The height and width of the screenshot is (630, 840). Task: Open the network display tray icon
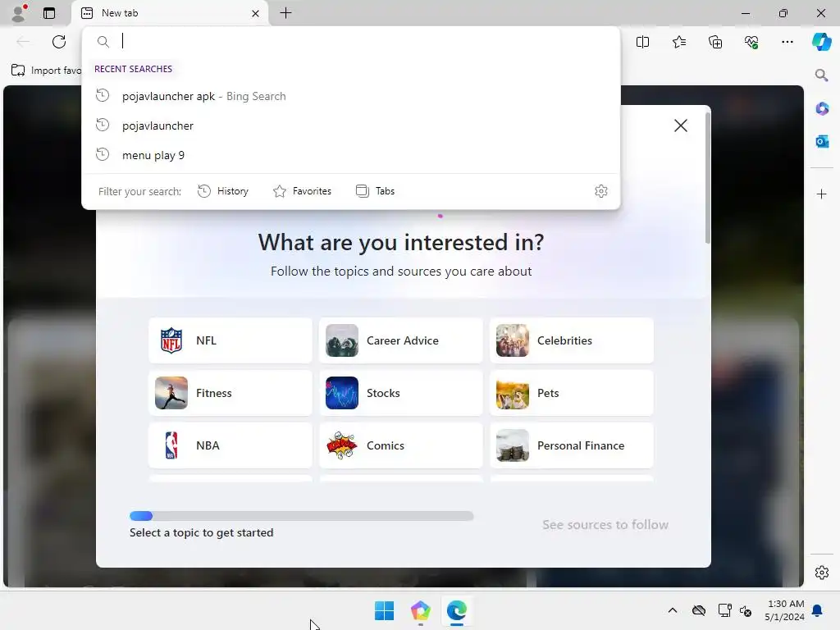(x=724, y=610)
